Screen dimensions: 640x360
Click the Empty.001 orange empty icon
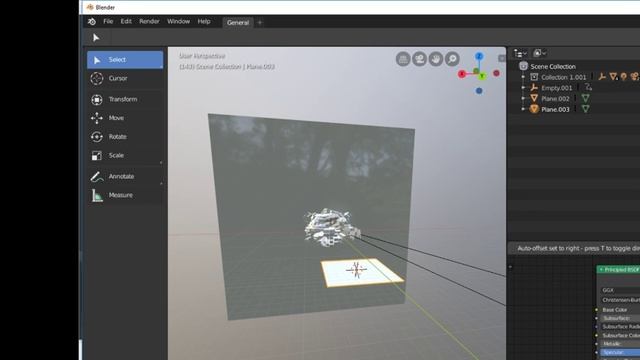[534, 87]
